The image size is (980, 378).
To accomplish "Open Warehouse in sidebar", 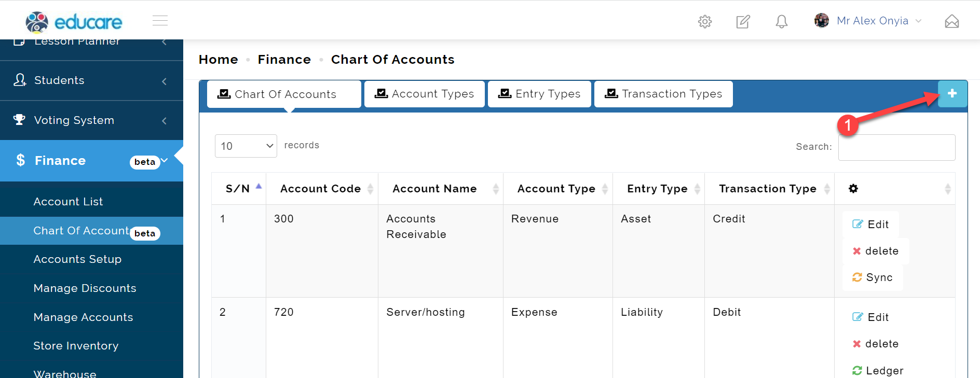I will point(65,373).
